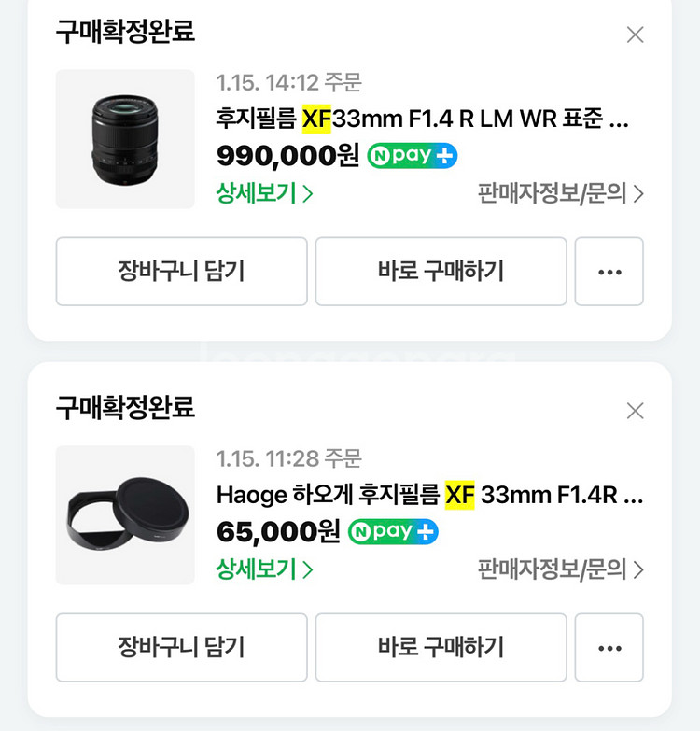Open 판매자정보/문의 for the lens order
This screenshot has width=700, height=731.
click(x=560, y=193)
